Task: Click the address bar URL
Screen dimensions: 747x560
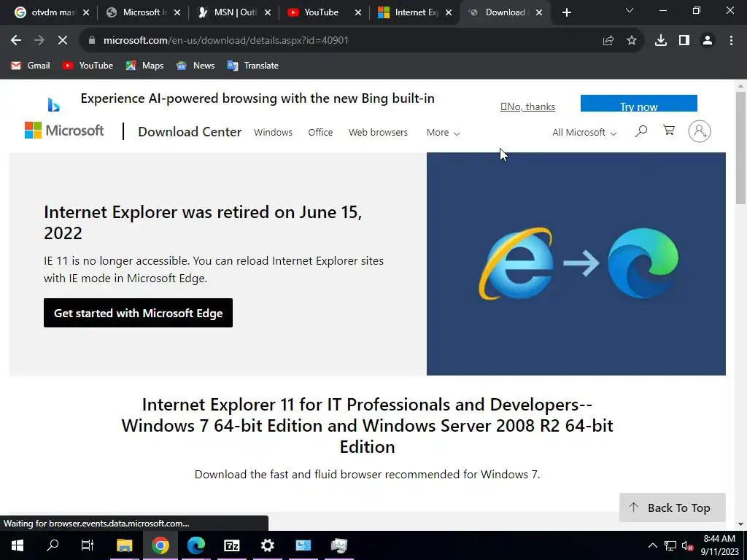Action: coord(226,41)
